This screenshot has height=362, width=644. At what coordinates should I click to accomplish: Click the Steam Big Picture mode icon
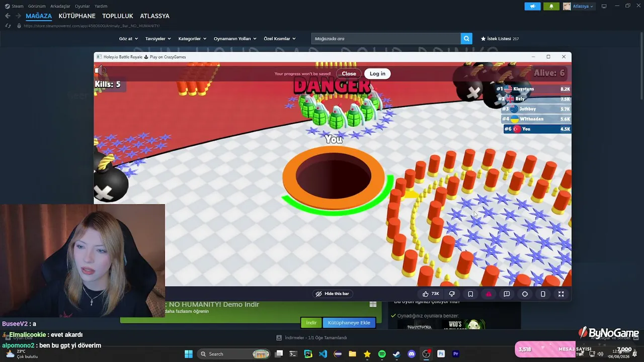(x=604, y=6)
